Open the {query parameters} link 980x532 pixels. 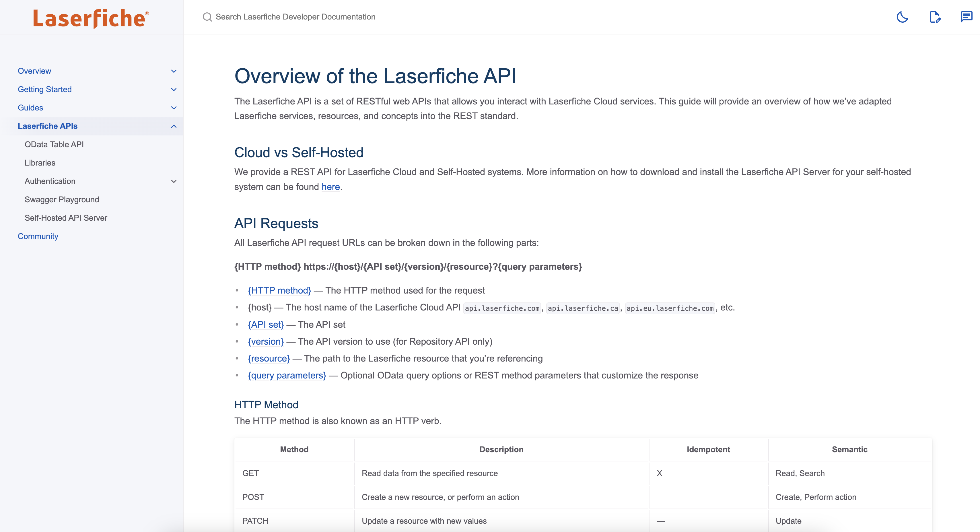[x=287, y=375]
